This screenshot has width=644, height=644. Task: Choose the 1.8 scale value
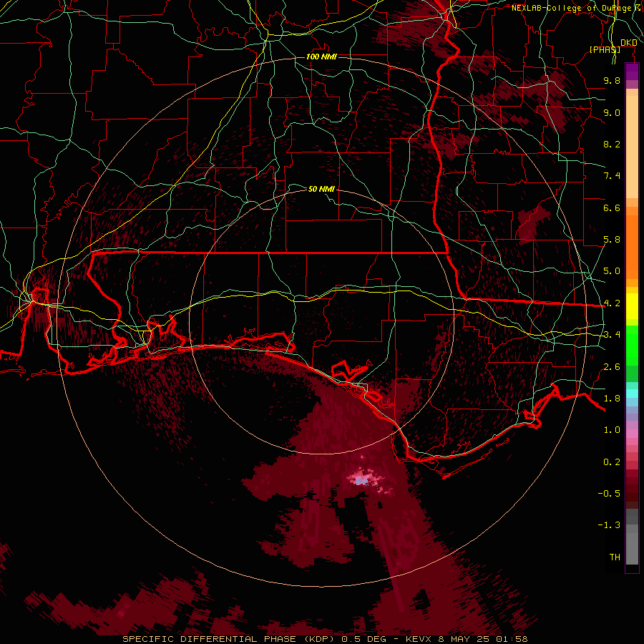point(612,399)
